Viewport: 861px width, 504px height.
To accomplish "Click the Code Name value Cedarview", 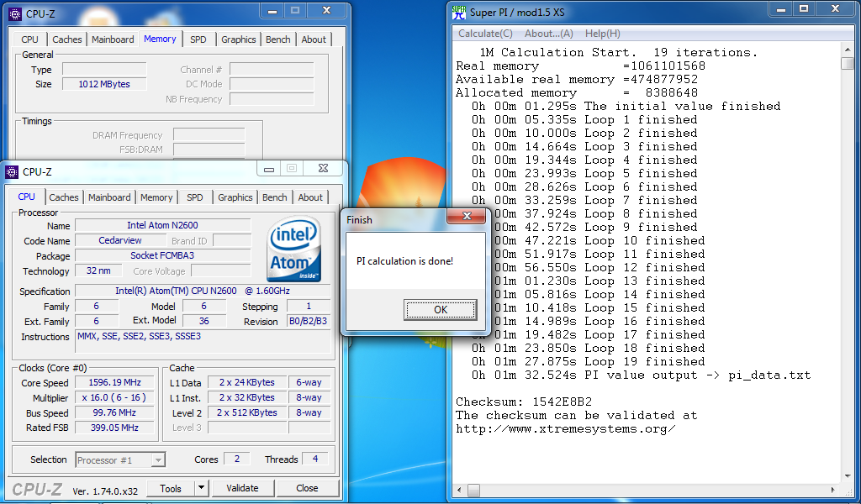I will click(x=120, y=241).
